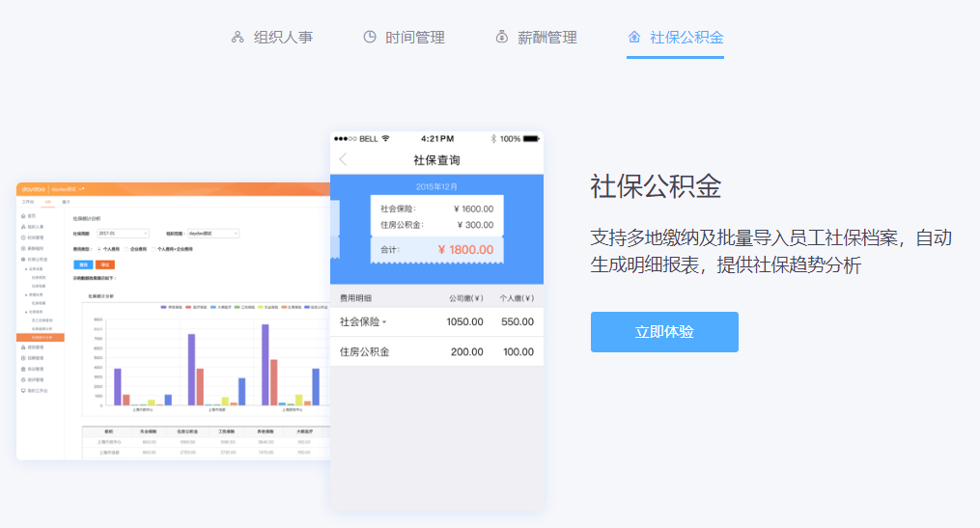Click the 组织人事 sidebar icon
The height and width of the screenshot is (528, 980).
click(x=23, y=227)
